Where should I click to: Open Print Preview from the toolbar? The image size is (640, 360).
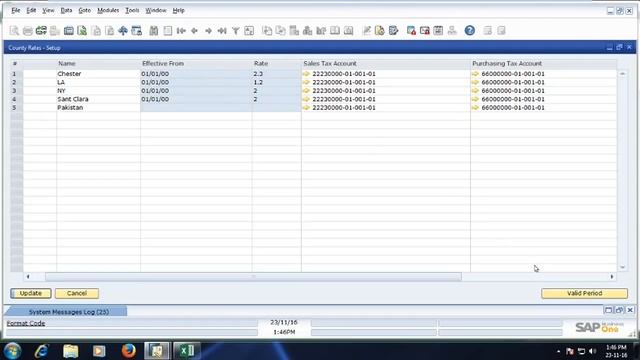click(14, 31)
